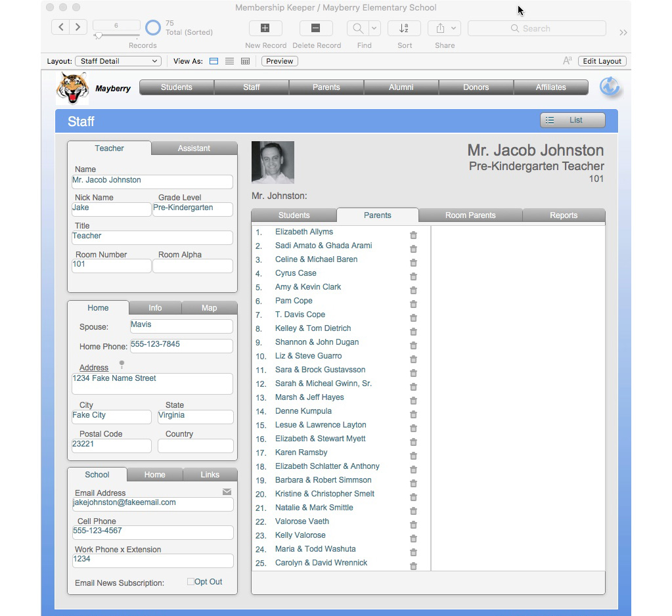672x616 pixels.
Task: Switch to the Info tab
Action: pyautogui.click(x=155, y=308)
